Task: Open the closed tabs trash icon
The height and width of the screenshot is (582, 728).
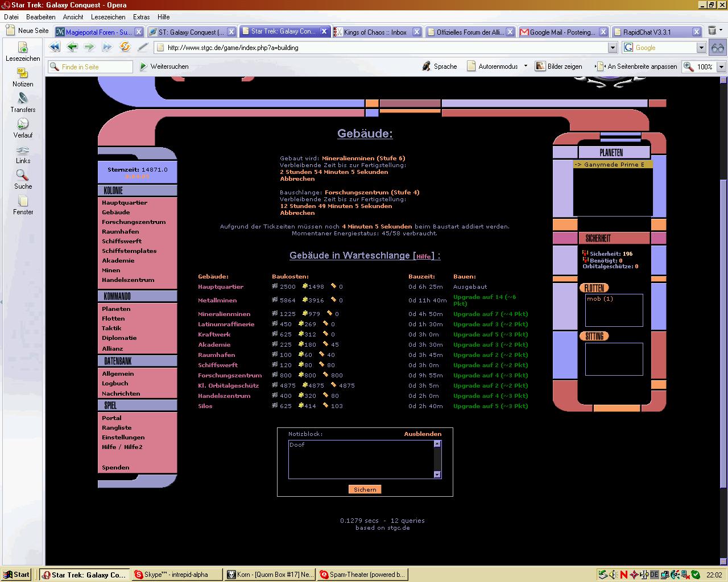Action: [x=712, y=31]
